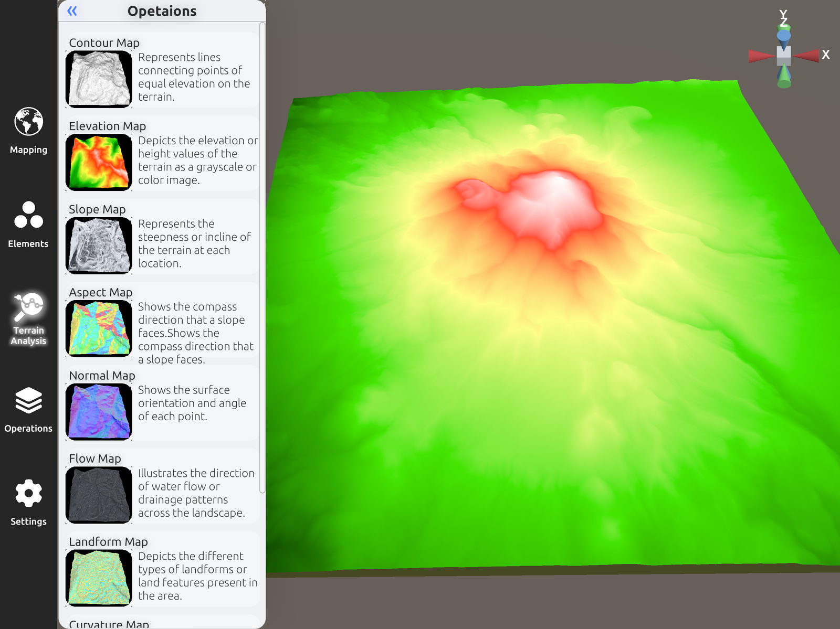Select the Flow Map thumbnail
Screen dimensions: 840x629
99,495
